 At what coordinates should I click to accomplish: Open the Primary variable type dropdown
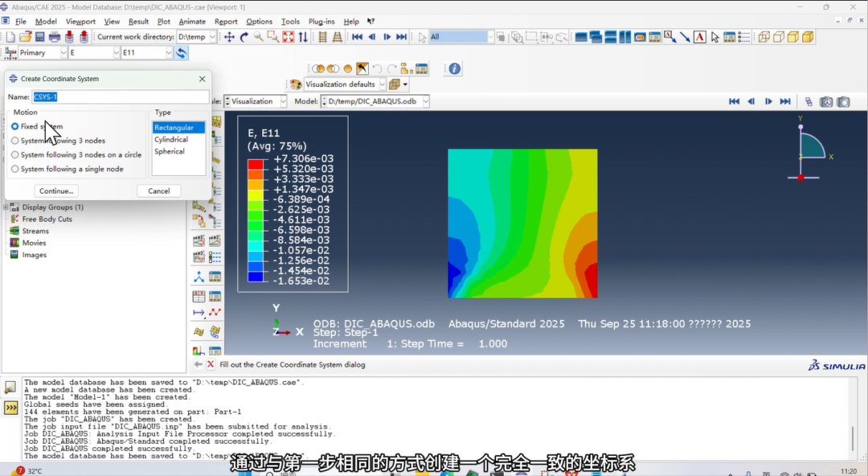62,53
